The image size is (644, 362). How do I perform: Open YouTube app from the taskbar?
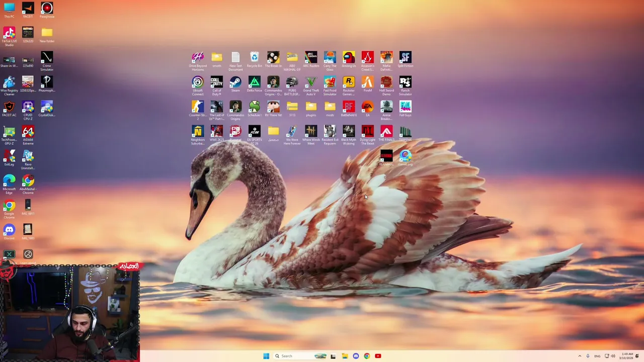coord(378,356)
